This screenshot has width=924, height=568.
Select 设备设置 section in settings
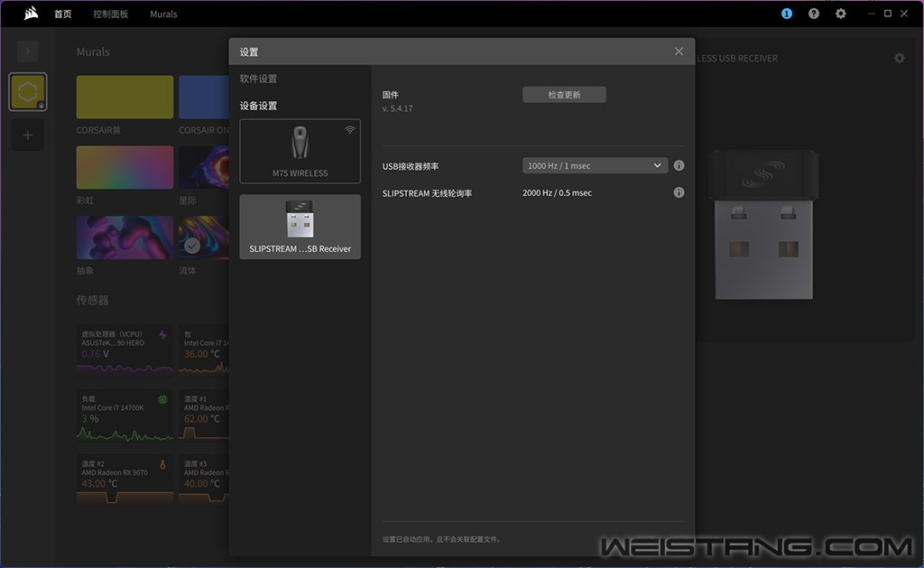coord(258,106)
